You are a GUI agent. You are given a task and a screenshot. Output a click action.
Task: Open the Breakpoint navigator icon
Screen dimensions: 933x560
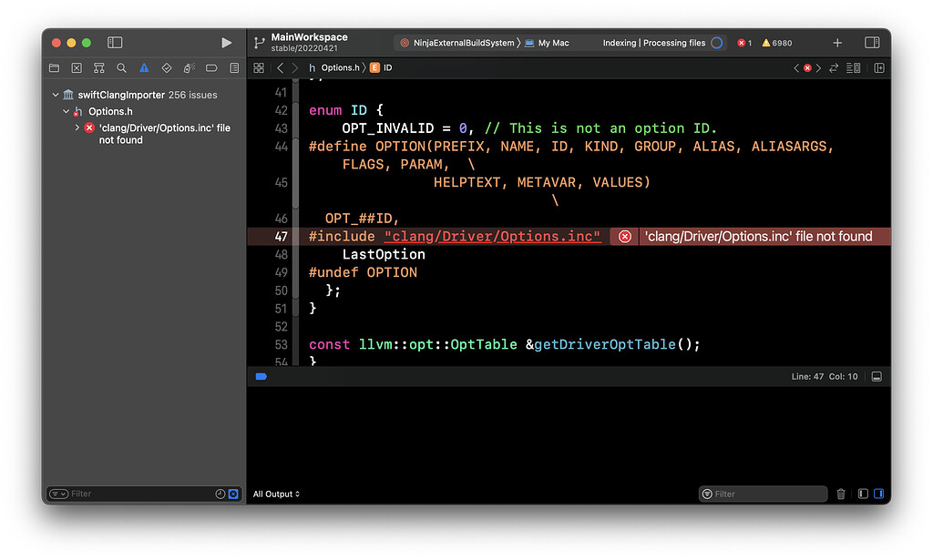point(211,68)
